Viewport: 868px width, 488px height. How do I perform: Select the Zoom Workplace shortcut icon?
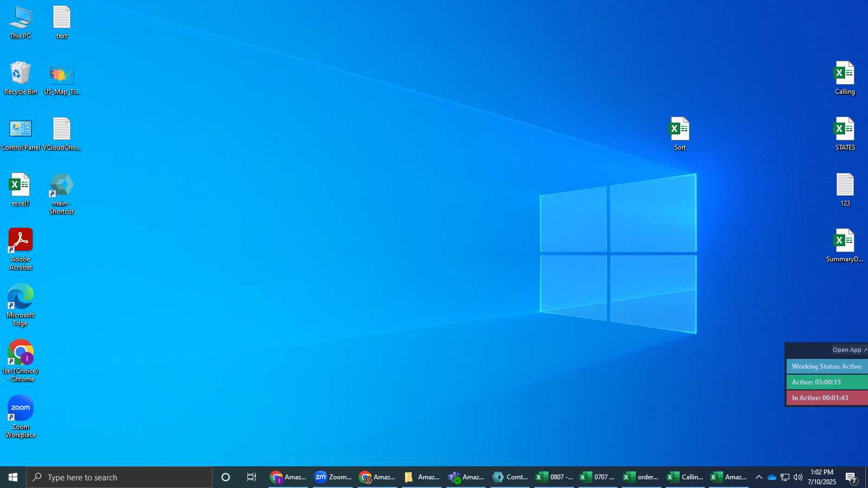[x=21, y=417]
